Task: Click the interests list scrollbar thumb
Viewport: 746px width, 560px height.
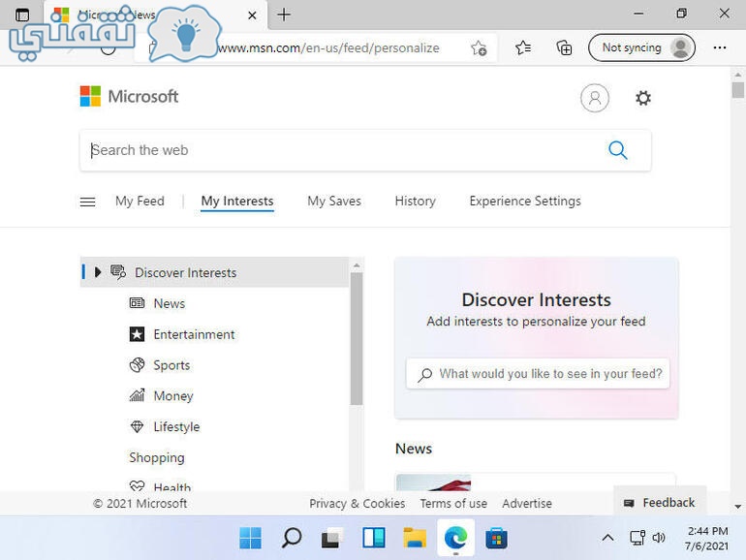Action: click(357, 339)
